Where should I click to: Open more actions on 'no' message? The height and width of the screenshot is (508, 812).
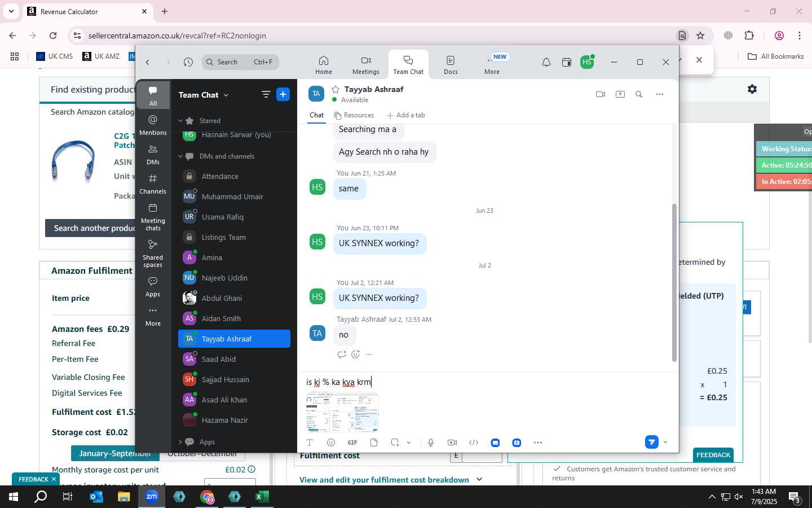[369, 354]
